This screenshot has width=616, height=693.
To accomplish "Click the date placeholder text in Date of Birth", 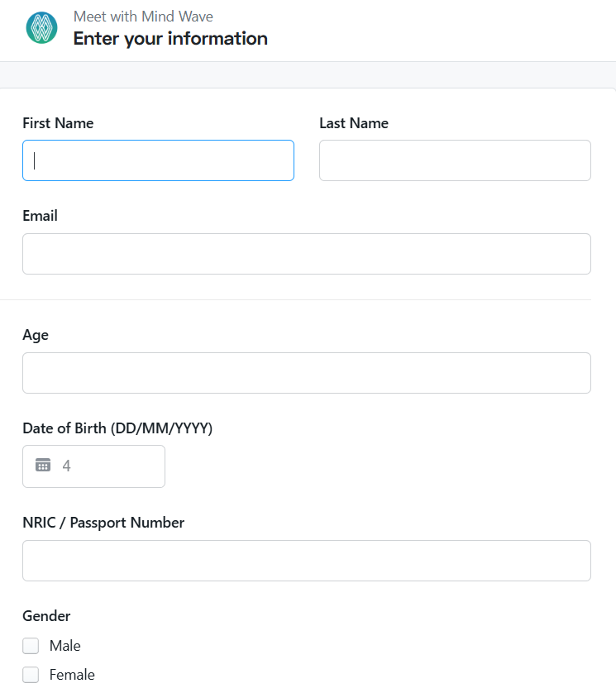I will click(67, 466).
